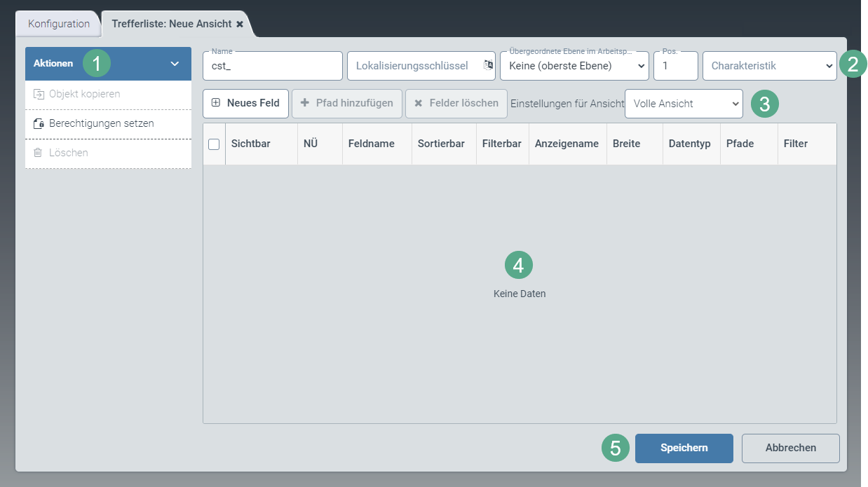Switch to the Konfiguration tab

click(59, 24)
